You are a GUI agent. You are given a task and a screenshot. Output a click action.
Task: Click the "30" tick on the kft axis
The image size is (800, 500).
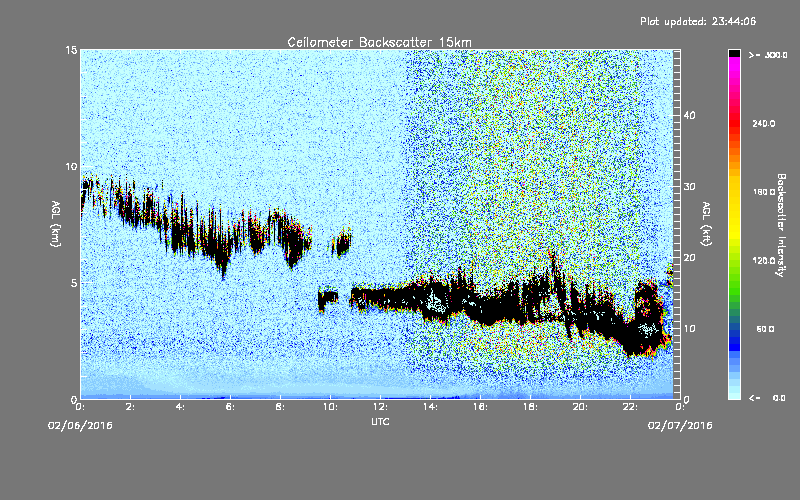coord(689,187)
